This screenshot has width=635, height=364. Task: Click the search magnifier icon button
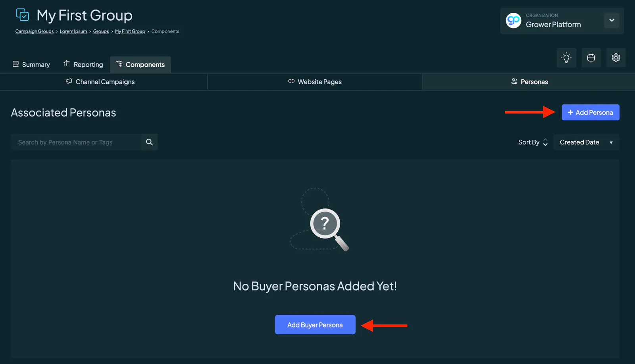coord(149,142)
